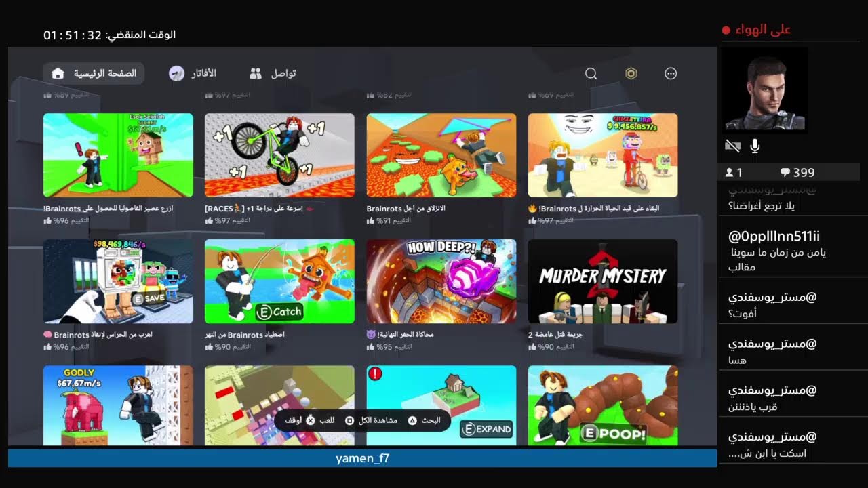
Task: Click the title البقاء على قيد الحياة الحرارة
Action: click(594, 209)
